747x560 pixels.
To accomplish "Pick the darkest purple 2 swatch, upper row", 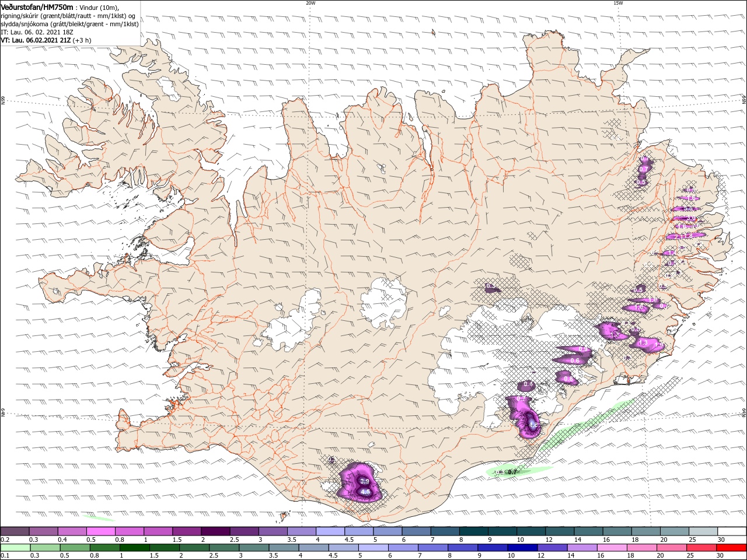I will [x=215, y=531].
